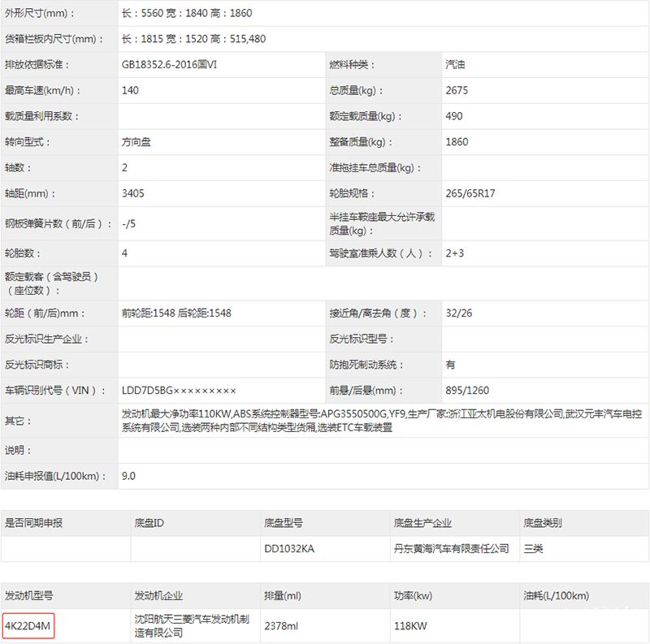Image resolution: width=650 pixels, height=644 pixels.
Task: Click the 轴数 label
Action: pos(18,167)
